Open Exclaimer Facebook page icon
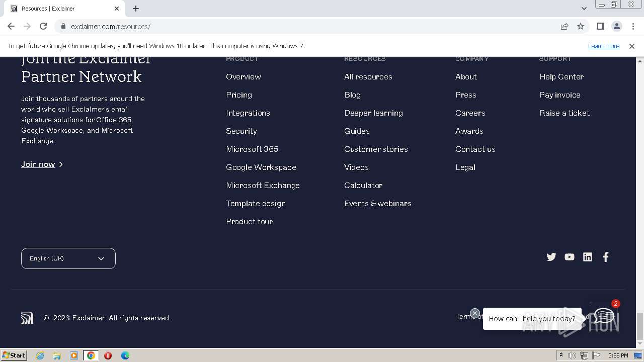 [606, 257]
